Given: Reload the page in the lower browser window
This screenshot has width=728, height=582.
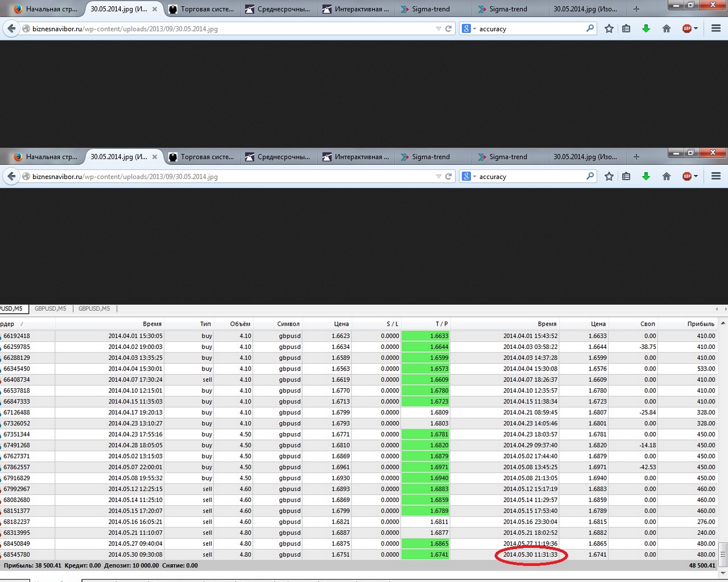Looking at the screenshot, I should coord(448,176).
